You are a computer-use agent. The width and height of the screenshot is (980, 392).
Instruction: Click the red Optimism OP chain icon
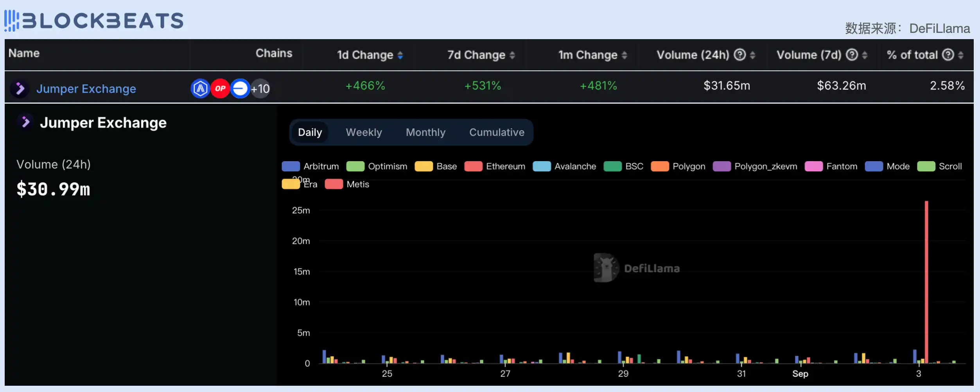point(220,88)
